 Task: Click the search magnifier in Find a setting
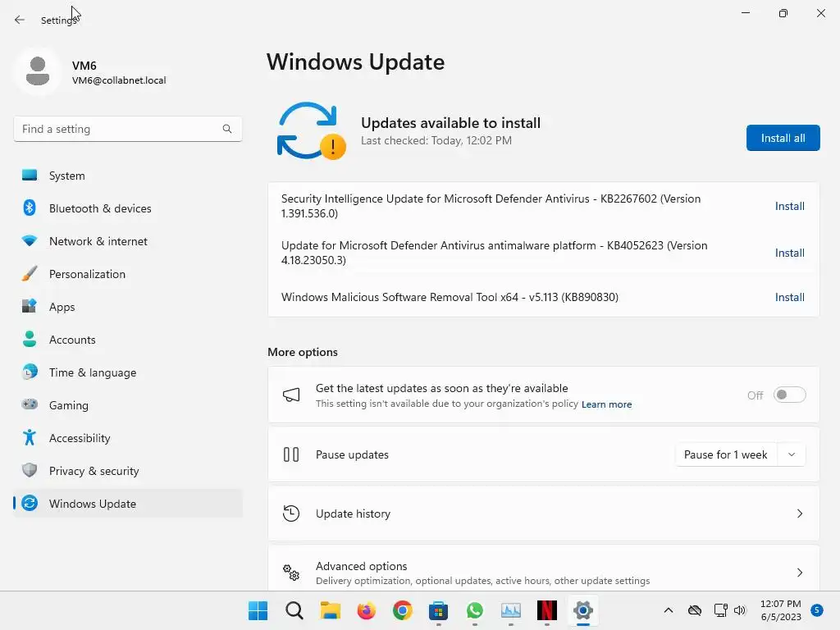pos(227,129)
